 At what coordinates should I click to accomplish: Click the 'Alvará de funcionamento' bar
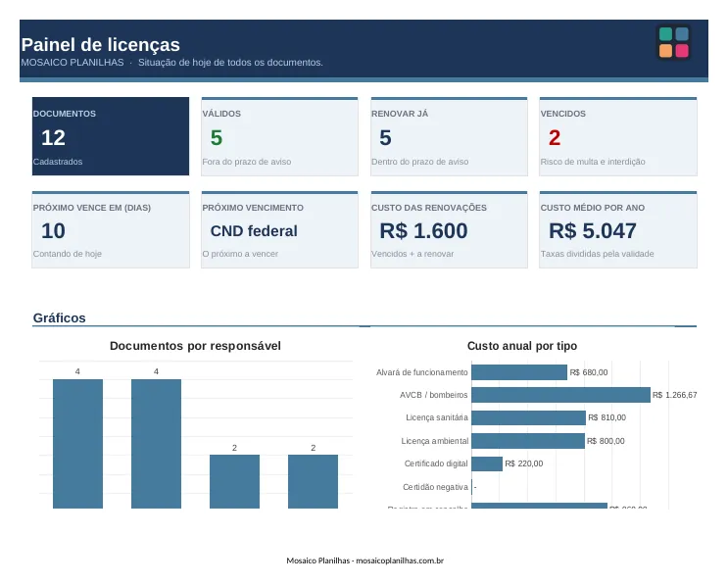click(x=519, y=372)
